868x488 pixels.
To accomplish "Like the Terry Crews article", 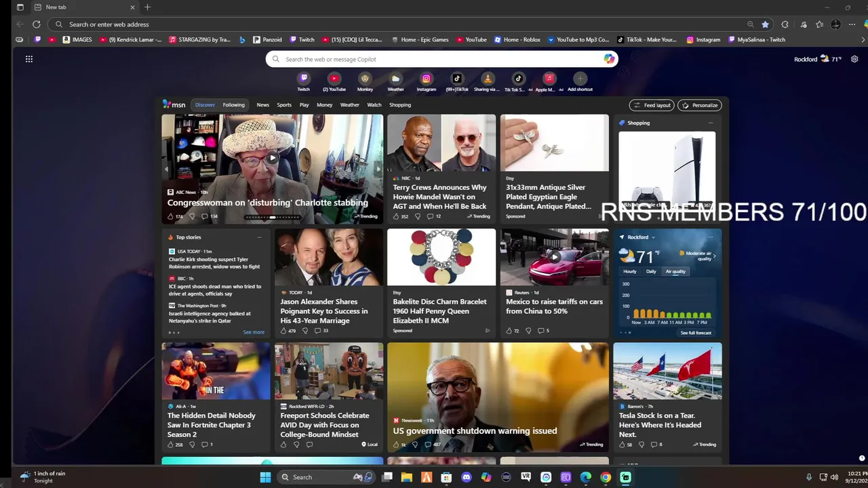I will click(396, 216).
